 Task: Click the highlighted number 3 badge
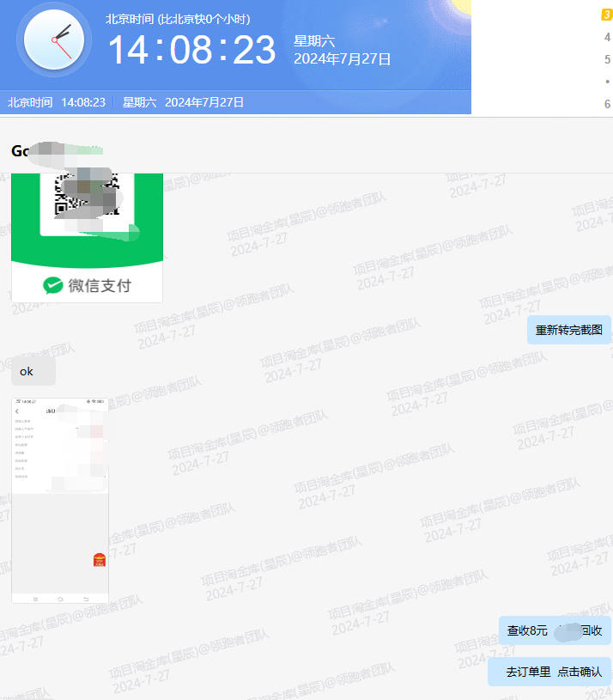607,15
